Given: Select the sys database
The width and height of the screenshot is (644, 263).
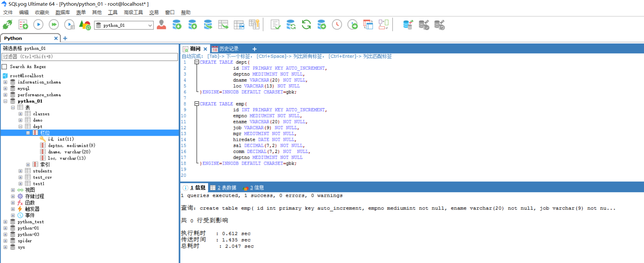Looking at the screenshot, I should click(21, 247).
